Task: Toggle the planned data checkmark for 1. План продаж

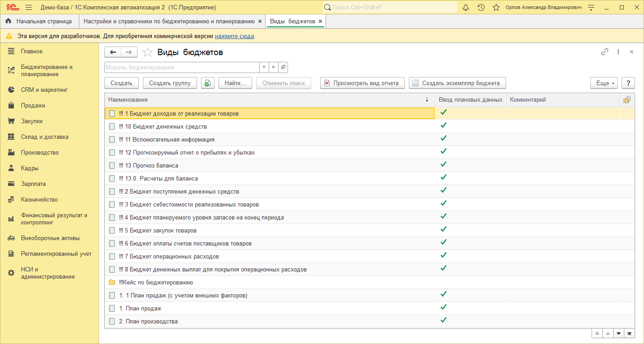Action: 443,307
